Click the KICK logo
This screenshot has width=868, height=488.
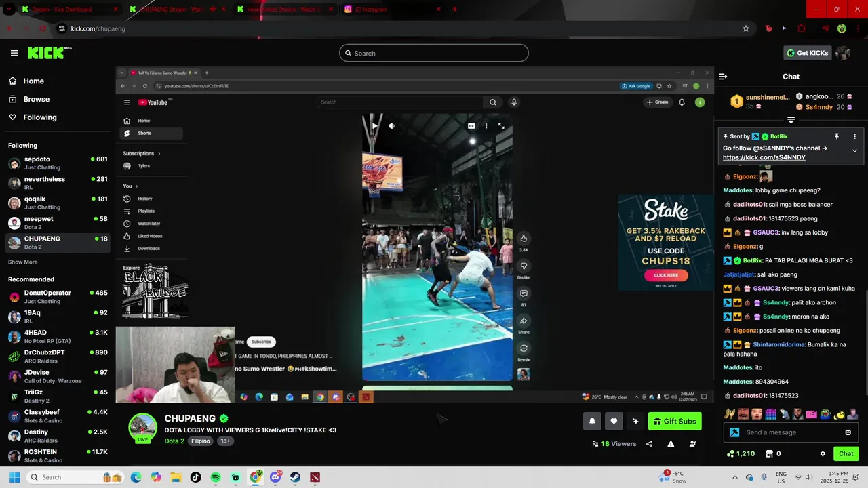click(50, 53)
